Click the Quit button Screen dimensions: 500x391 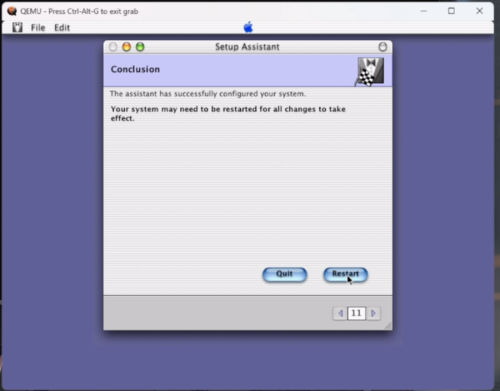[284, 275]
